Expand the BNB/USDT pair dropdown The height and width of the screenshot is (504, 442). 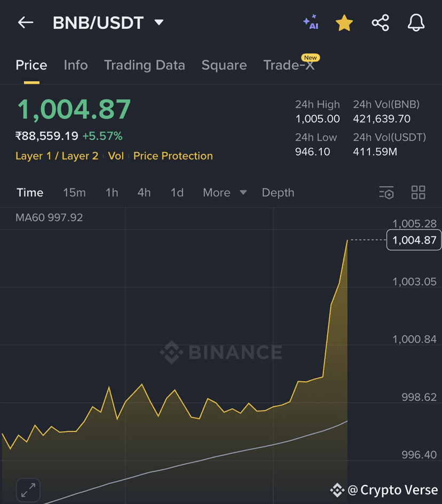159,22
